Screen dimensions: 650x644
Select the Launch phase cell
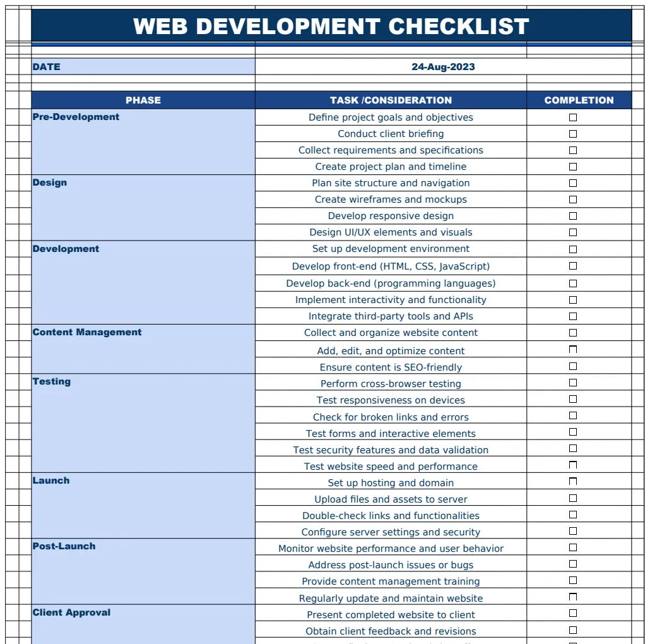coord(143,506)
